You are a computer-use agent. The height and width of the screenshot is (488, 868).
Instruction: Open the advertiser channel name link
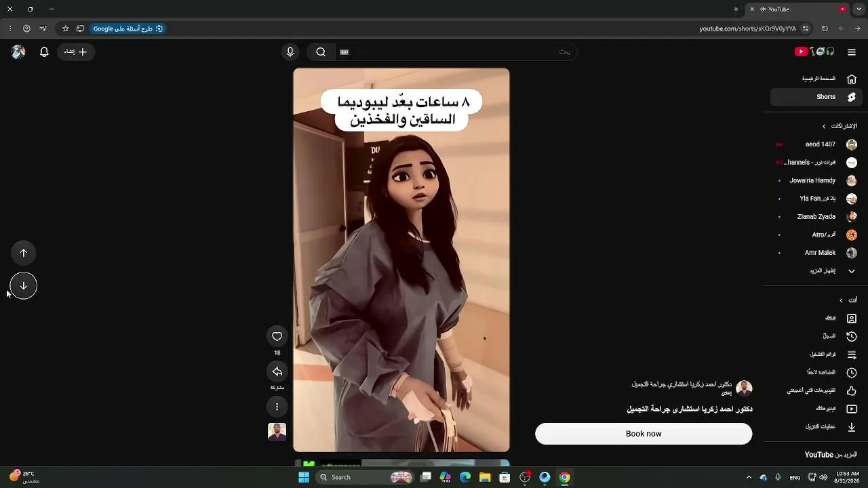point(682,384)
